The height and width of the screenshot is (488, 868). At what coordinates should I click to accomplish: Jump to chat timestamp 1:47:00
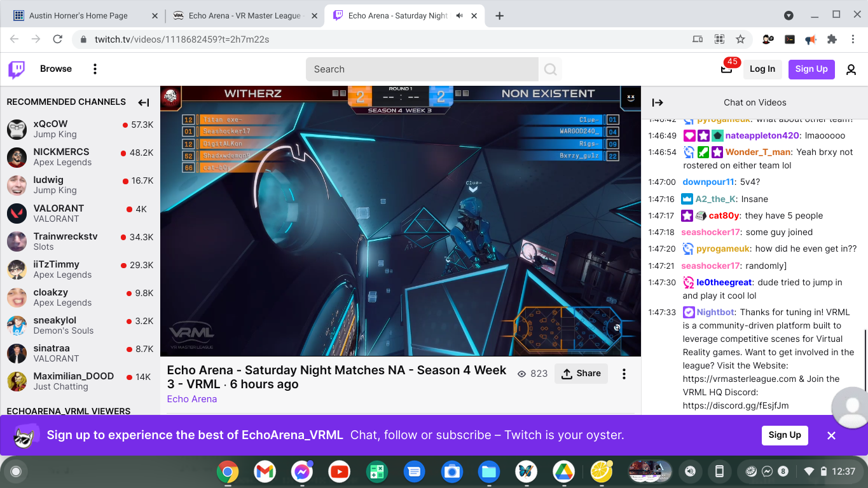(x=662, y=182)
